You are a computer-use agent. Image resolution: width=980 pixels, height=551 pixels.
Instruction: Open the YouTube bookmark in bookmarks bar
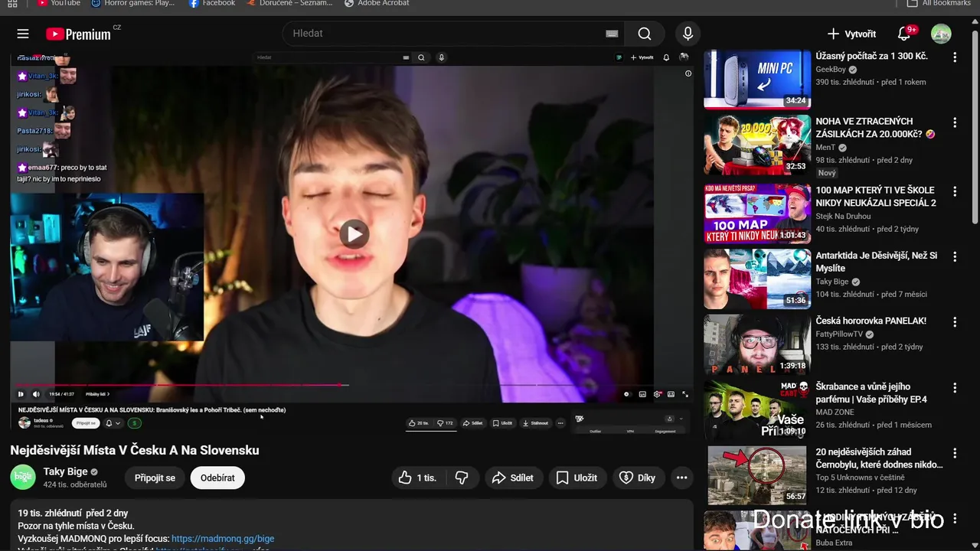[x=58, y=3]
